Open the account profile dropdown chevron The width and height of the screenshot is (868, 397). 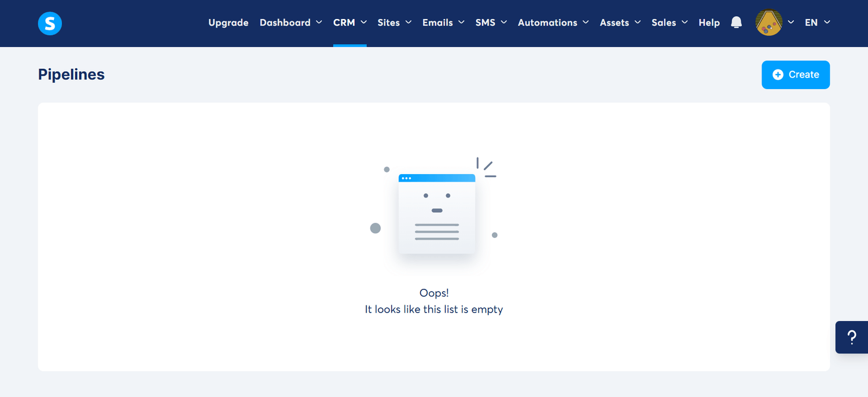791,23
